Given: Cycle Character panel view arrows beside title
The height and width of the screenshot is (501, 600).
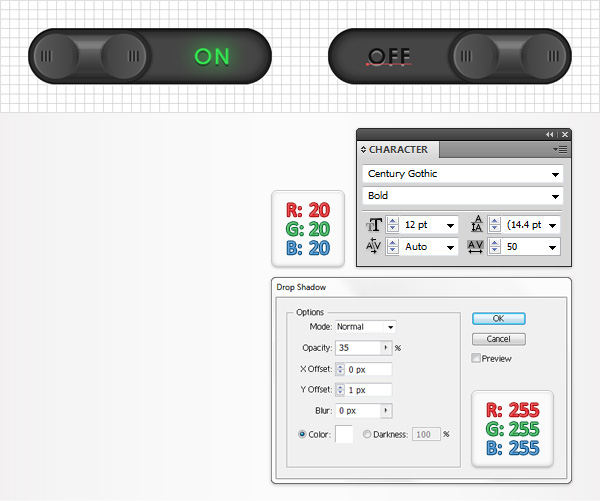Looking at the screenshot, I should click(364, 150).
